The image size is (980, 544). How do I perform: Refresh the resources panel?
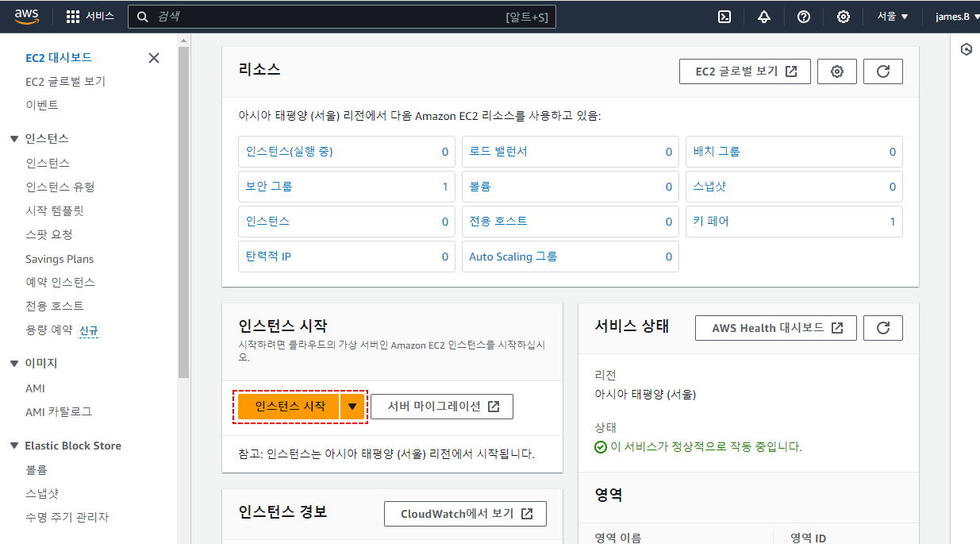pos(883,71)
